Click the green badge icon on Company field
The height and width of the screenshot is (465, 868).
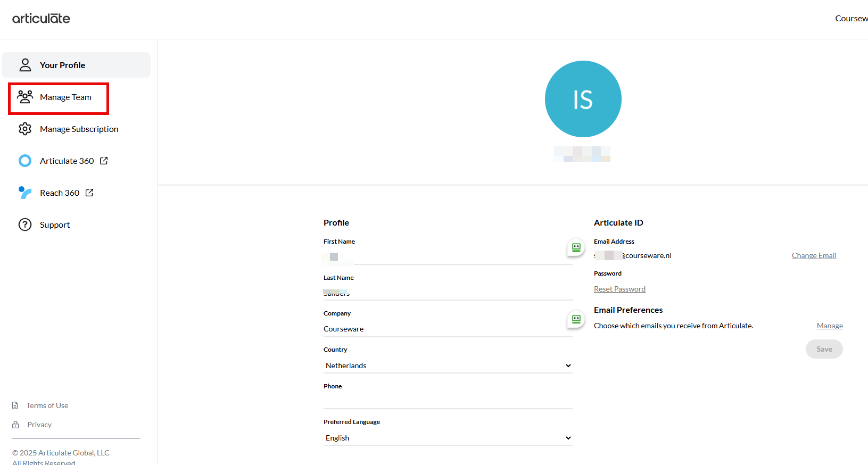pyautogui.click(x=576, y=319)
